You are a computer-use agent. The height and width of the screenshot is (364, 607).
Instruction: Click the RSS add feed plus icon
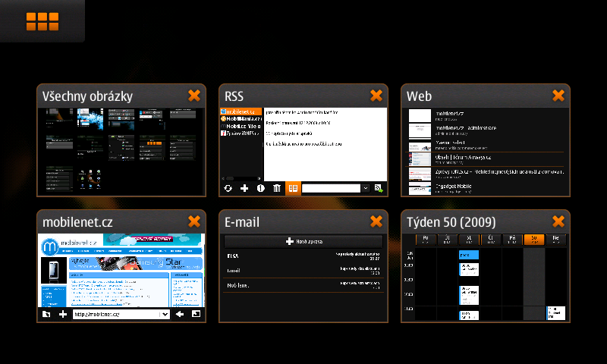coord(244,188)
